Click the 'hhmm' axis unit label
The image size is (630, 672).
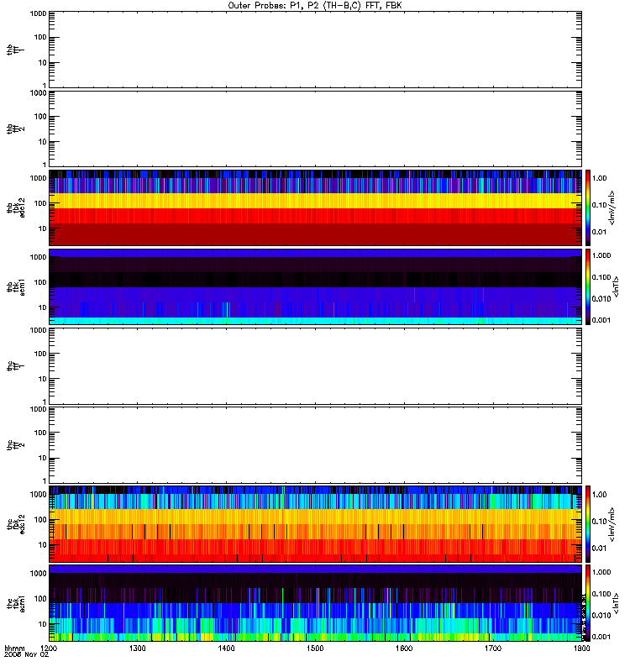14,648
